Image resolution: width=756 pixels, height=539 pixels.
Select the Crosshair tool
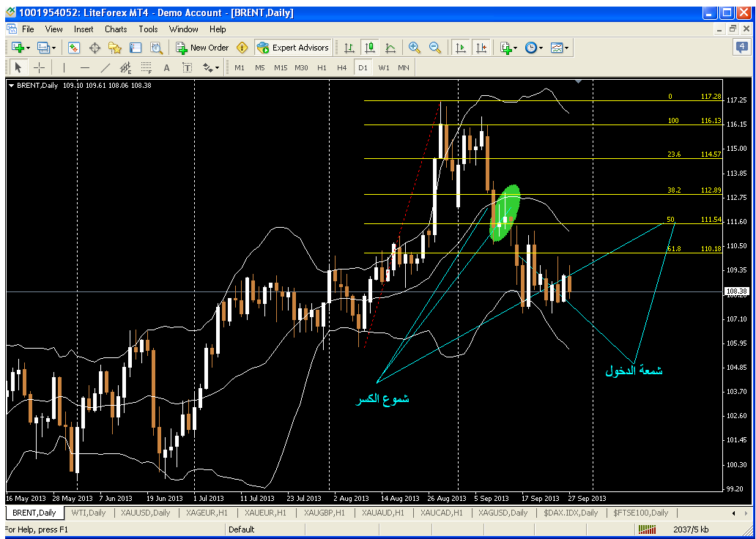[x=39, y=67]
